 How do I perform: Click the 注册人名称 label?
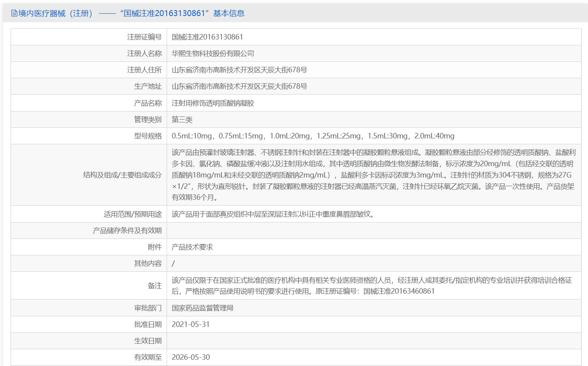tap(144, 54)
